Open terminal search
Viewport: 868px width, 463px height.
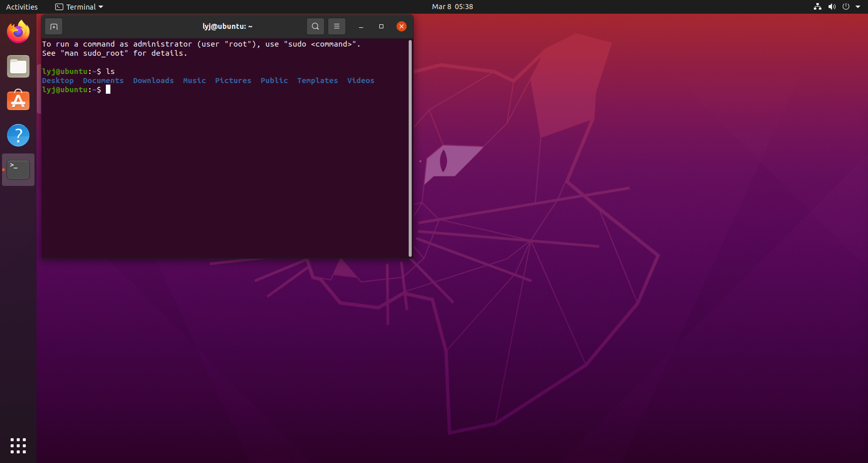[x=315, y=26]
